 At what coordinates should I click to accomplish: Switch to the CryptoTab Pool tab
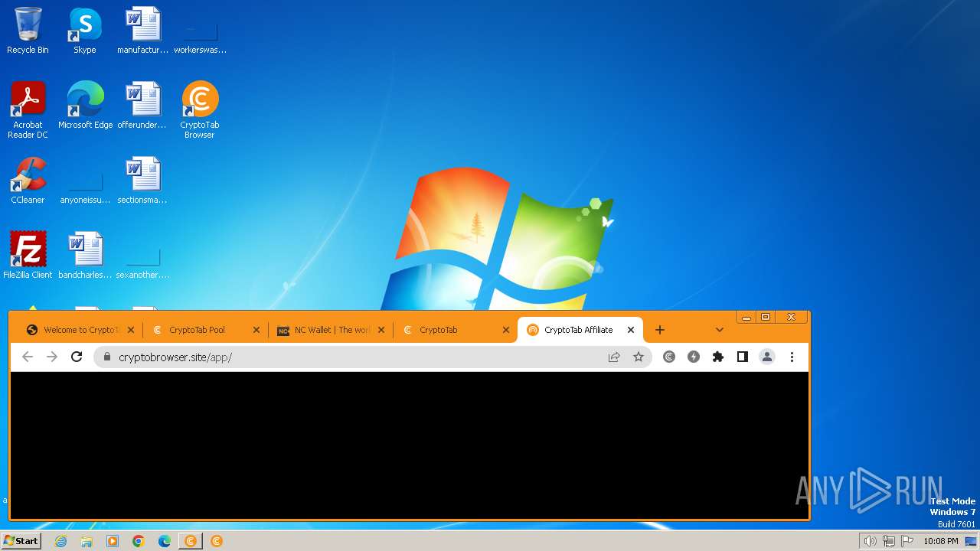click(x=197, y=330)
